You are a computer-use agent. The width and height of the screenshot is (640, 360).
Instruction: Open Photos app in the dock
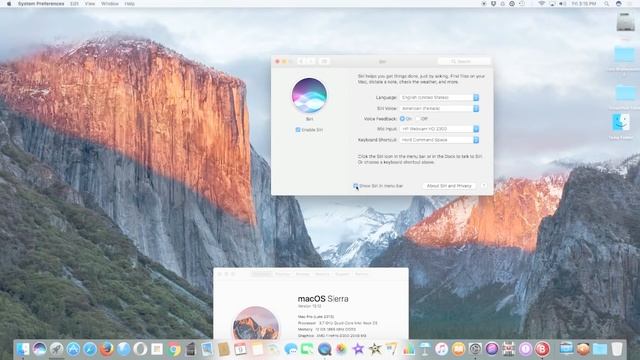341,349
